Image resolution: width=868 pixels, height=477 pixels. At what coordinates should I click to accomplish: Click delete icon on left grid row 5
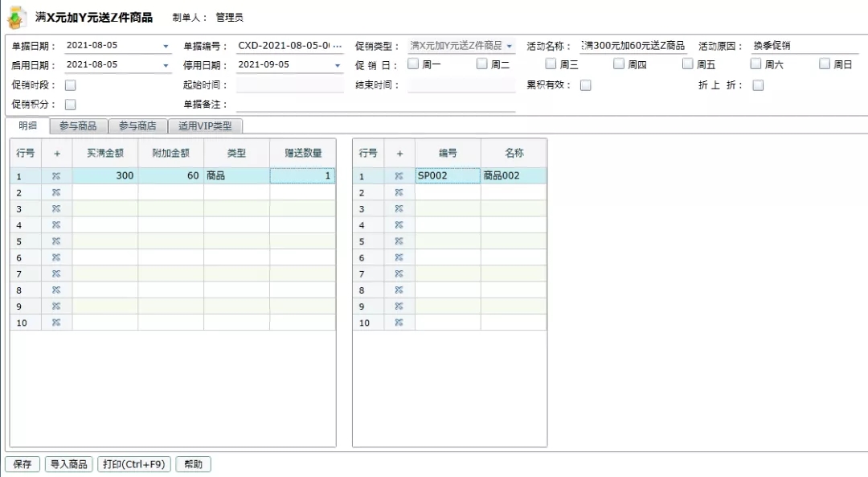click(x=56, y=241)
